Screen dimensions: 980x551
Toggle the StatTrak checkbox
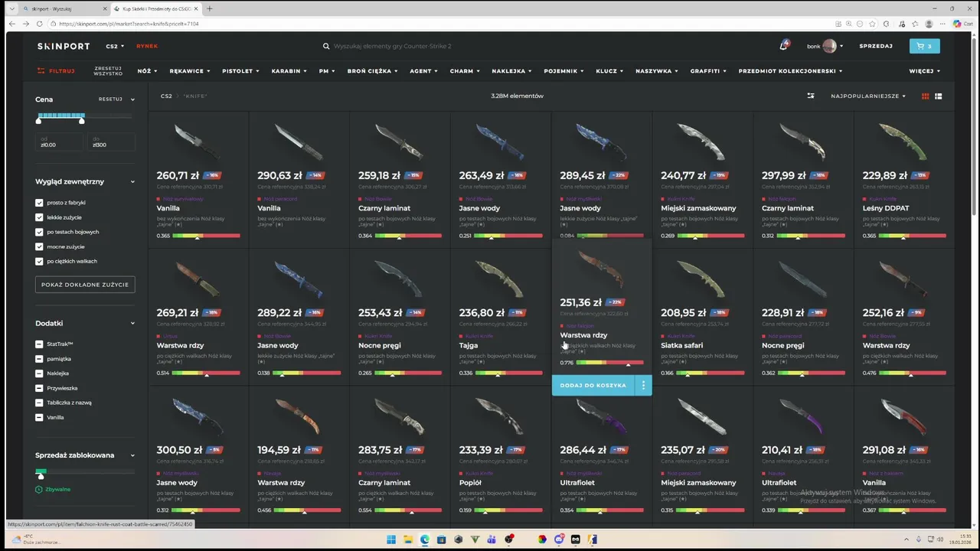39,344
